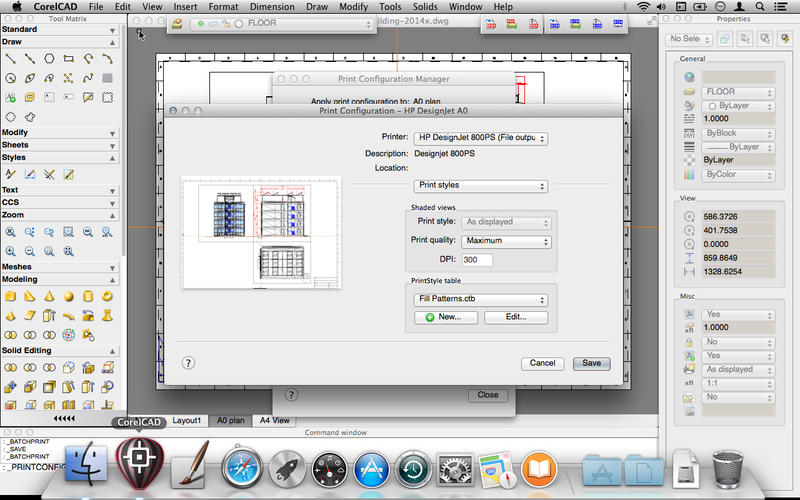
Task: Switch to the A4 View tab
Action: [273, 420]
